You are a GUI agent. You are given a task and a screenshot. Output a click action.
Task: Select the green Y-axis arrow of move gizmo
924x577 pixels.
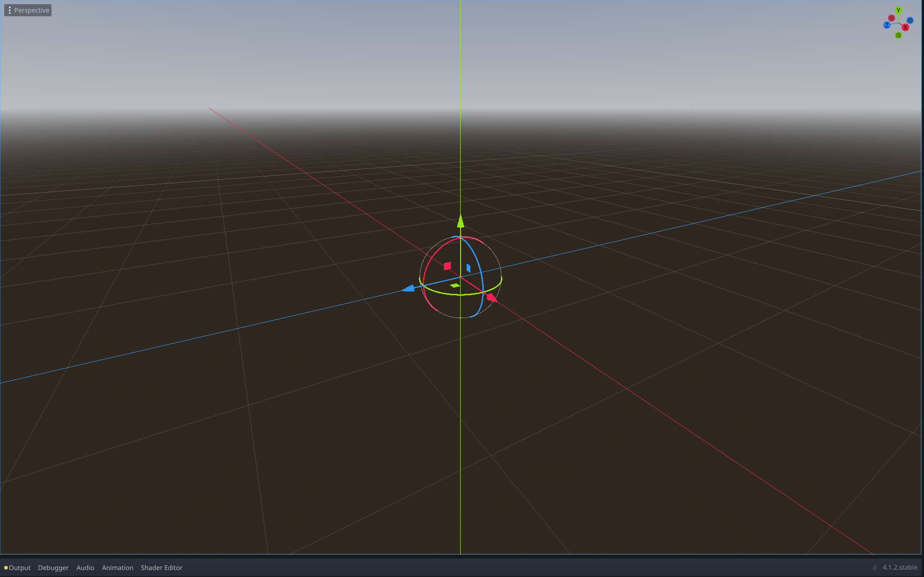pyautogui.click(x=461, y=222)
